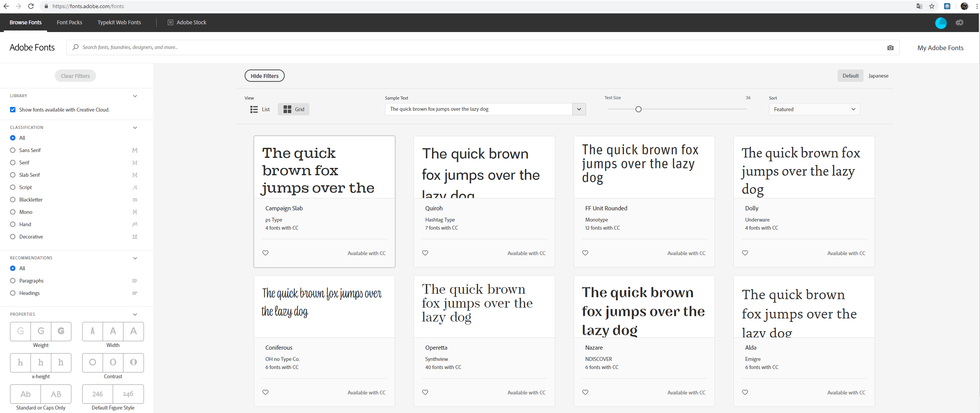Viewport: 980px width, 413px height.
Task: Go to Adobe Stock
Action: point(187,22)
